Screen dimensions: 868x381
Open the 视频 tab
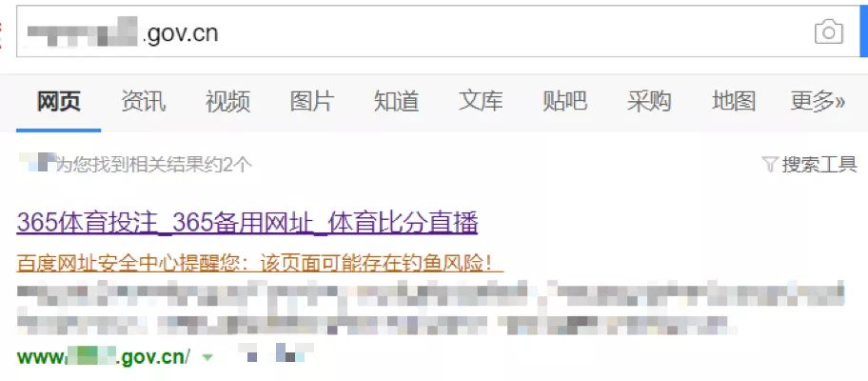(x=227, y=102)
